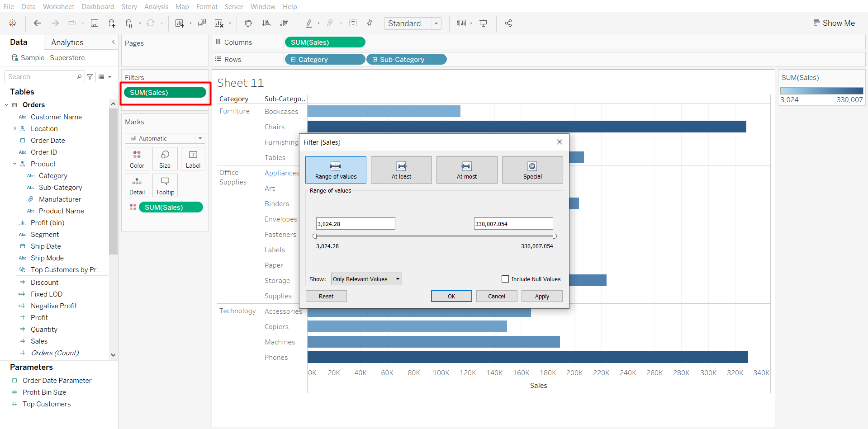Open the Label marks card
Screen dimensions: 868x429
193,159
